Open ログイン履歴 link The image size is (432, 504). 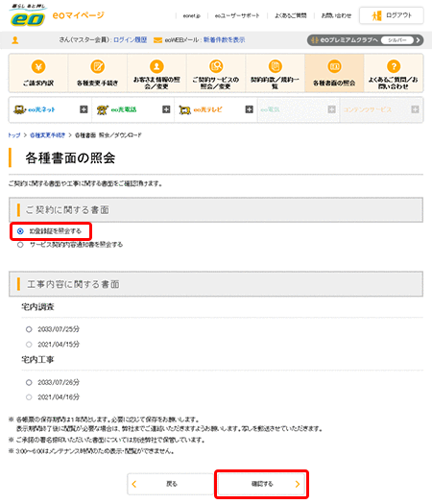click(x=131, y=40)
